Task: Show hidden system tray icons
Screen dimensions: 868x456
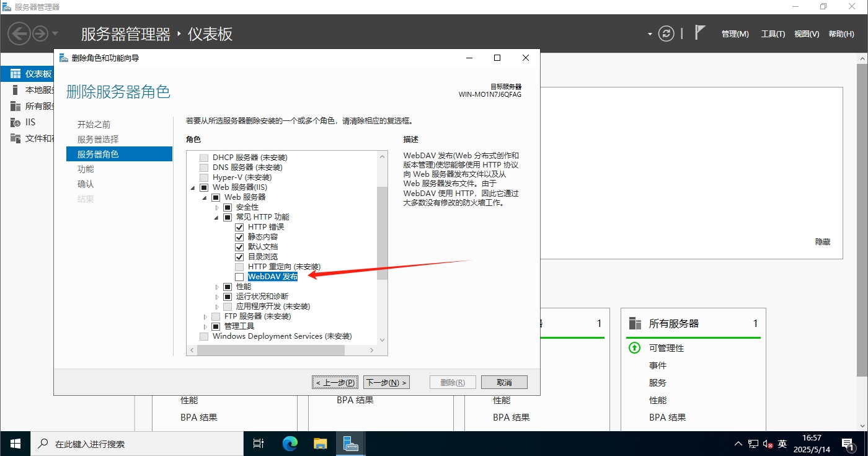Action: (x=738, y=444)
